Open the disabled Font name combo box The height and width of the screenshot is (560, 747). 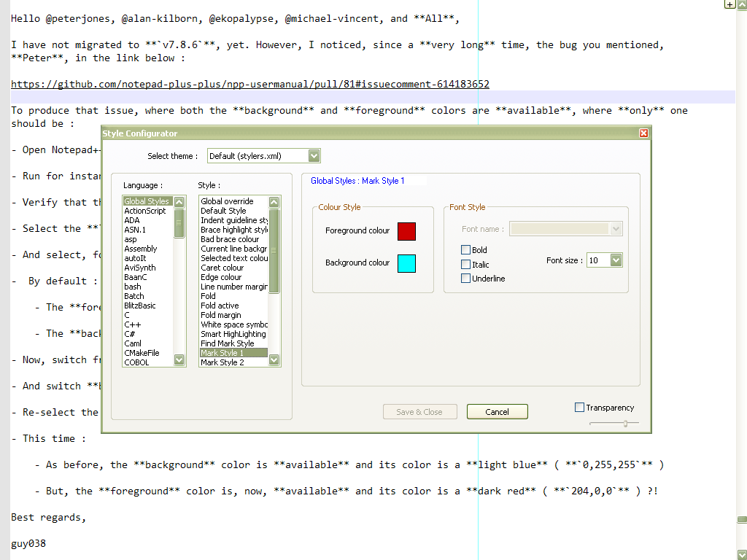(x=566, y=229)
